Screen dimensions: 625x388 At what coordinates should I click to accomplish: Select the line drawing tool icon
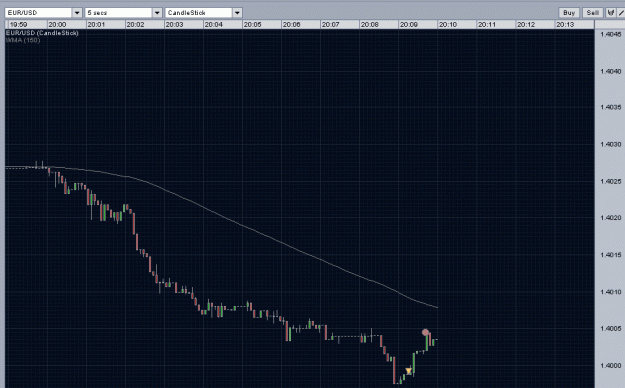(621, 13)
